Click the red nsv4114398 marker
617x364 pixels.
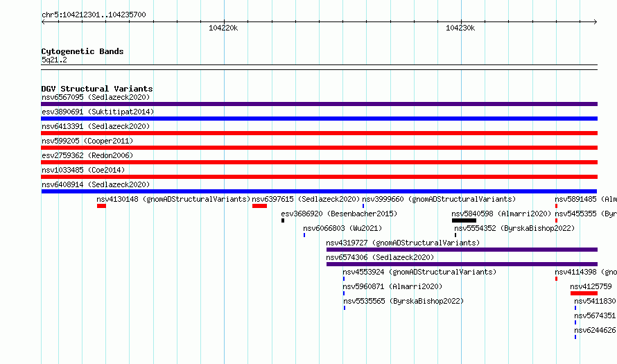click(x=556, y=279)
